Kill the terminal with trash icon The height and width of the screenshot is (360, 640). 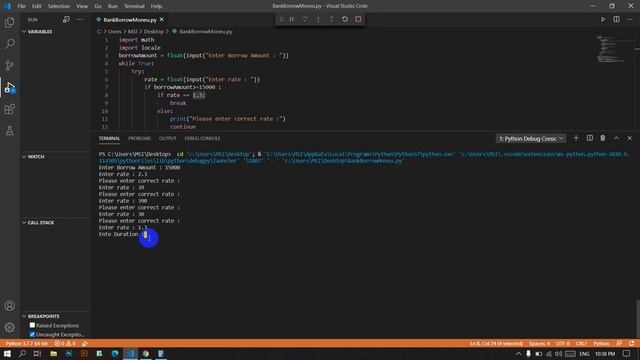[x=603, y=138]
